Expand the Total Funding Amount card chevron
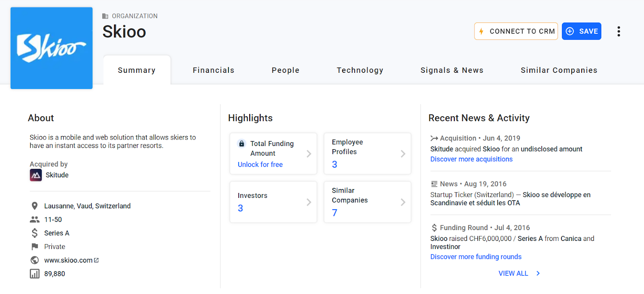This screenshot has width=644, height=294. coord(309,154)
